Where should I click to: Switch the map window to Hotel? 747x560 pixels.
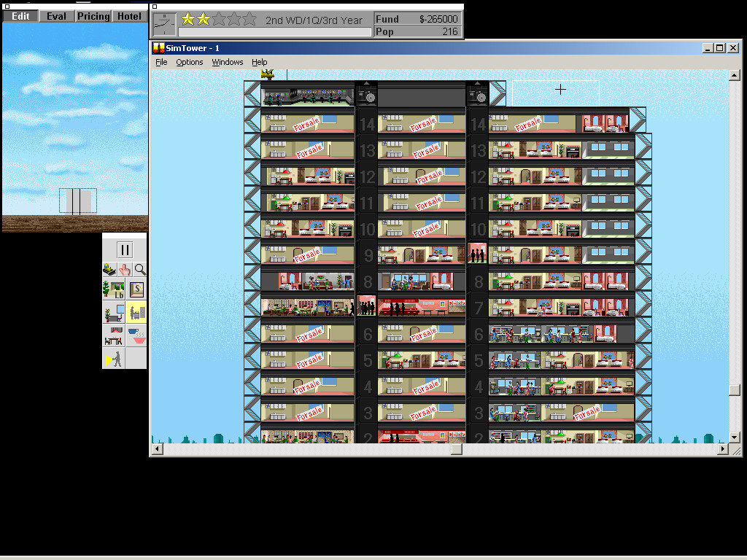129,16
